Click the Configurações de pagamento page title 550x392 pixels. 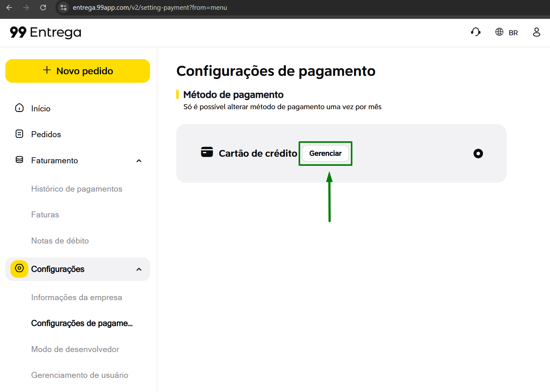(276, 71)
